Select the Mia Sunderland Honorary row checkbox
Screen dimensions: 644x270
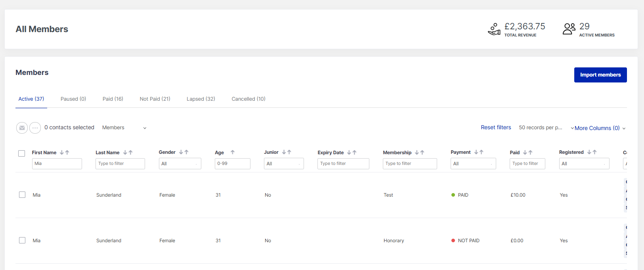tap(22, 240)
